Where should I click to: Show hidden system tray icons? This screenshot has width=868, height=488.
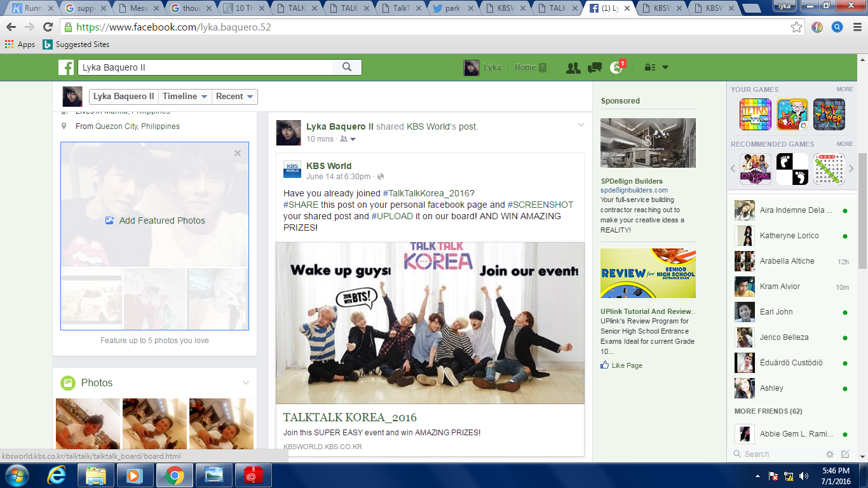tap(757, 475)
